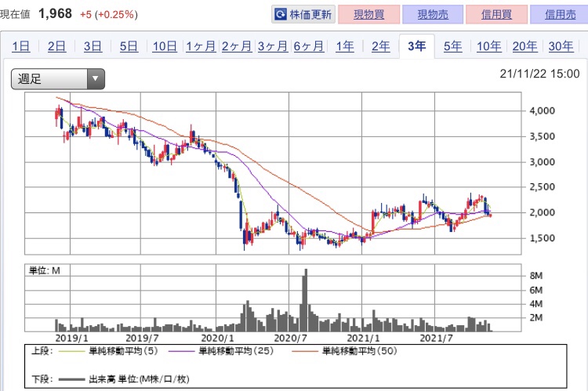This screenshot has width=588, height=391.
Task: Click the 3,000 price axis label
Action: click(542, 162)
